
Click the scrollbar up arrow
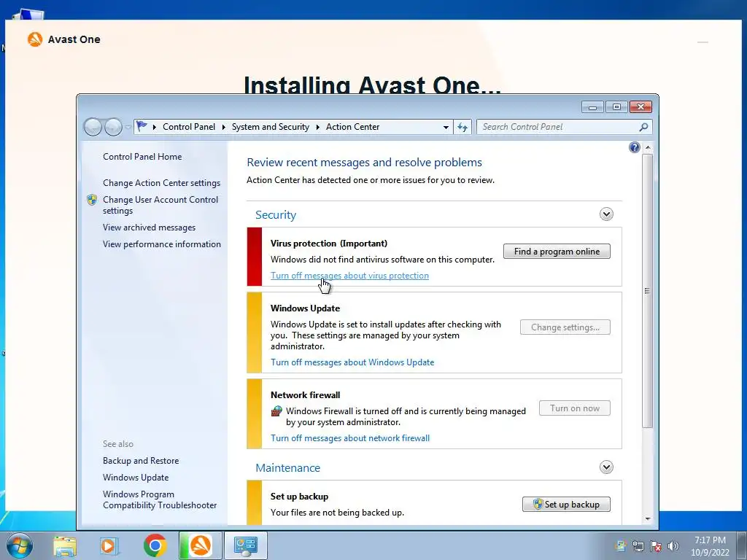648,147
